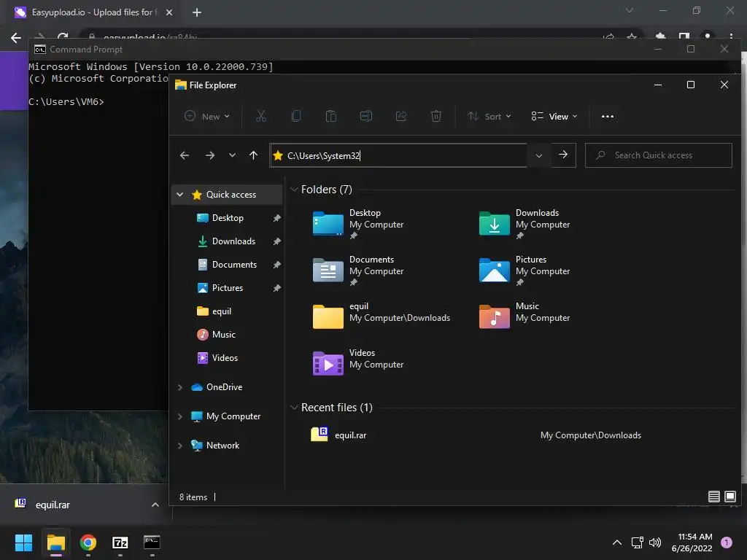Open equil.rar download options chevron in Chrome
Viewport: 747px width, 560px height.
point(155,505)
